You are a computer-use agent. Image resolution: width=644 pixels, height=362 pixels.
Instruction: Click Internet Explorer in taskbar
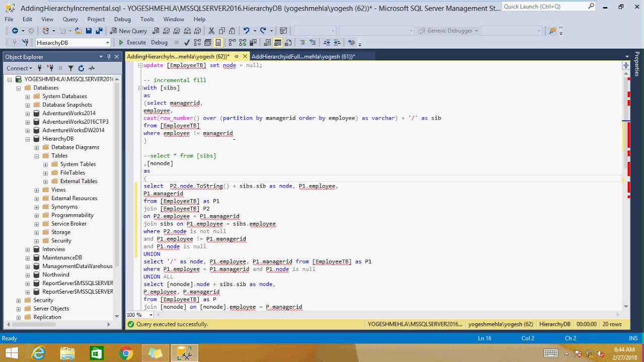coord(38,353)
